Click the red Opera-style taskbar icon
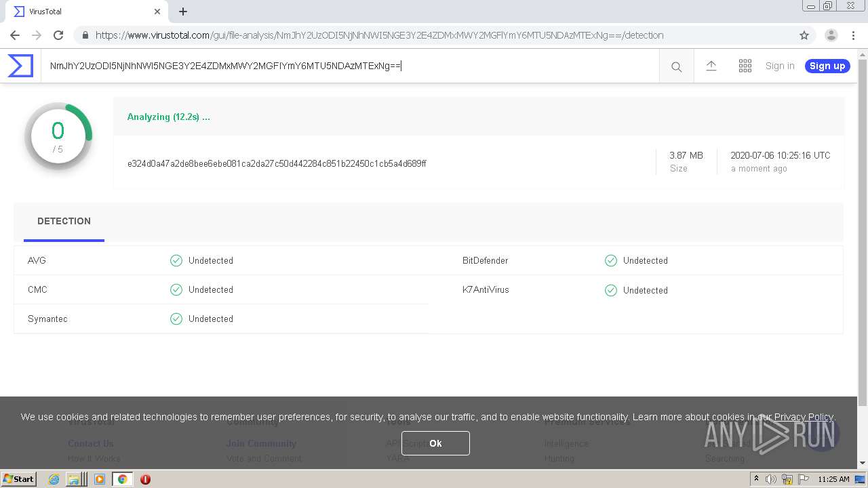The width and height of the screenshot is (868, 488). click(145, 479)
